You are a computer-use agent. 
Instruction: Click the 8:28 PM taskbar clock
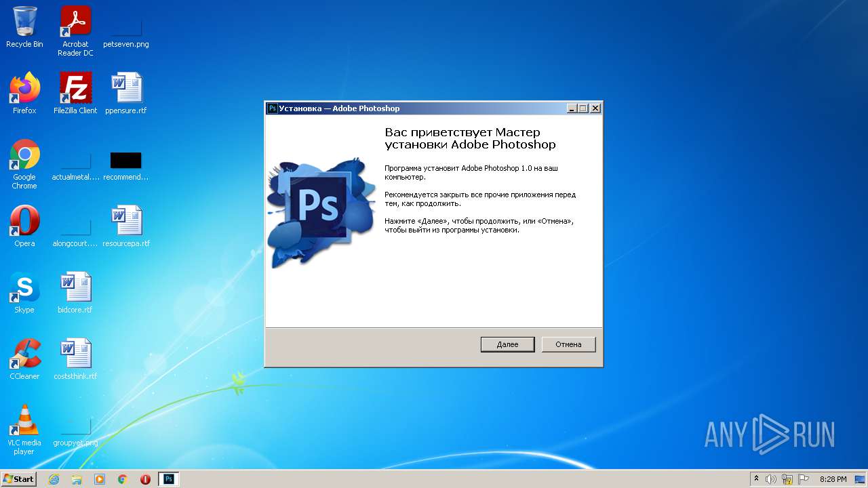[833, 479]
